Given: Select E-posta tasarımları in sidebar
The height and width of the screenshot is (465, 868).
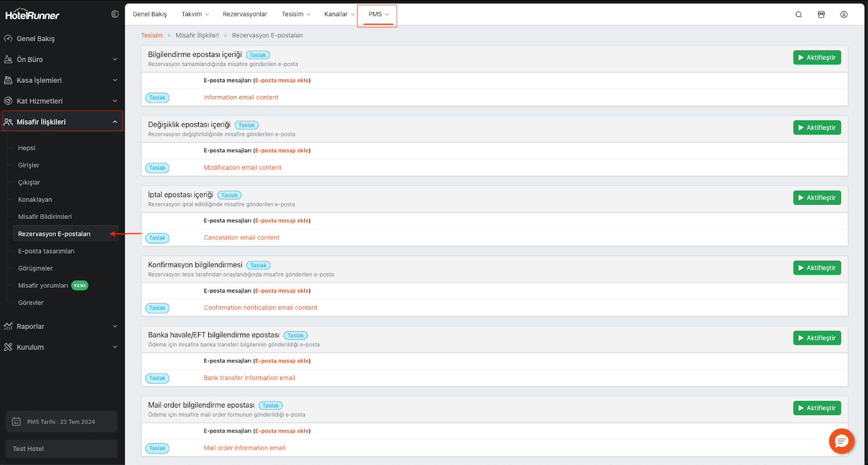Looking at the screenshot, I should click(x=47, y=251).
